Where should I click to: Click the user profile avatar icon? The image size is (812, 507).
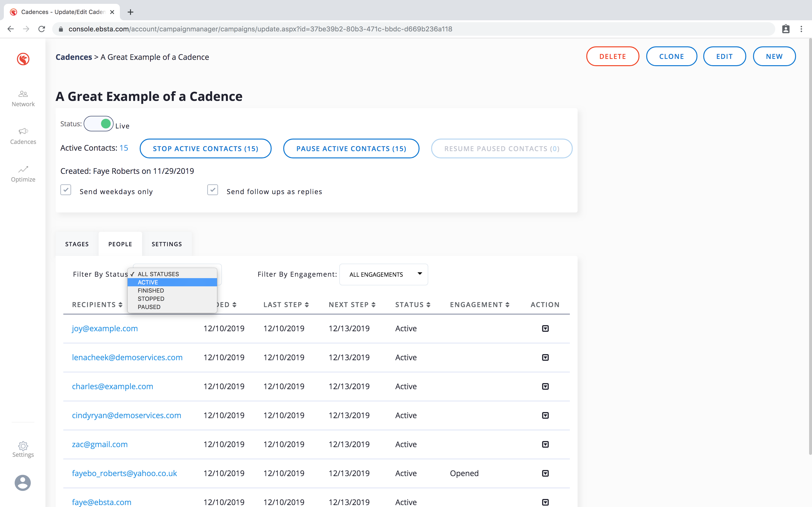pos(23,483)
